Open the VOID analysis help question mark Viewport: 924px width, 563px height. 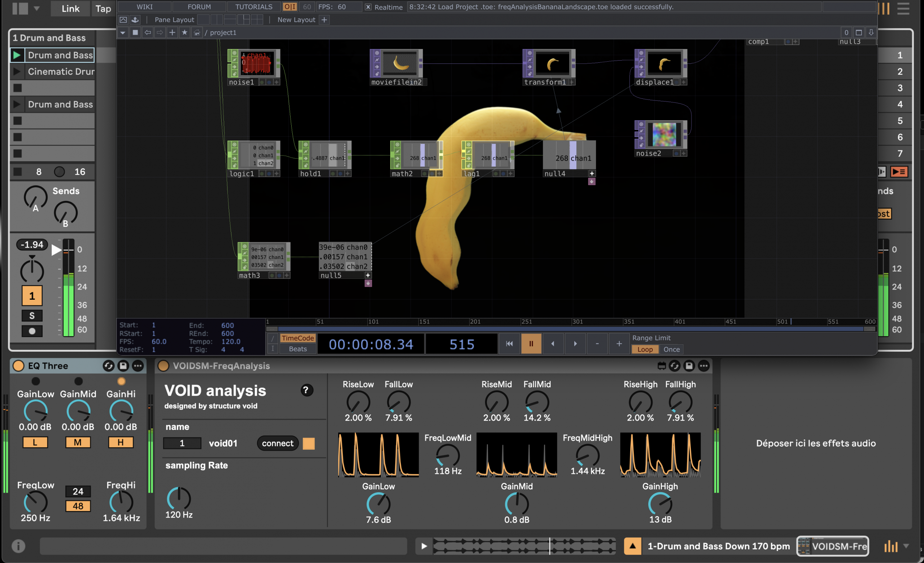tap(306, 390)
